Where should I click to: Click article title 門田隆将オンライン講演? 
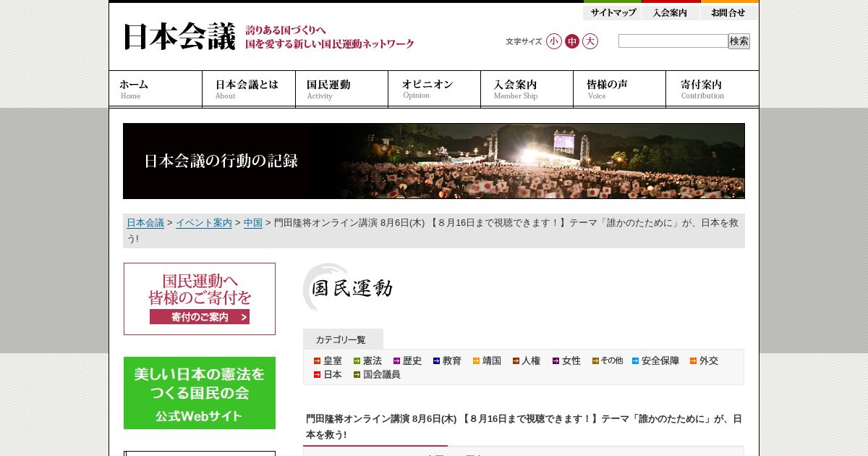pos(524,426)
